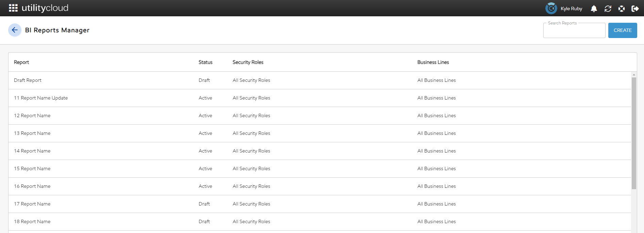Sort by the Status column header
Viewport: 644px width, 233px height.
205,62
